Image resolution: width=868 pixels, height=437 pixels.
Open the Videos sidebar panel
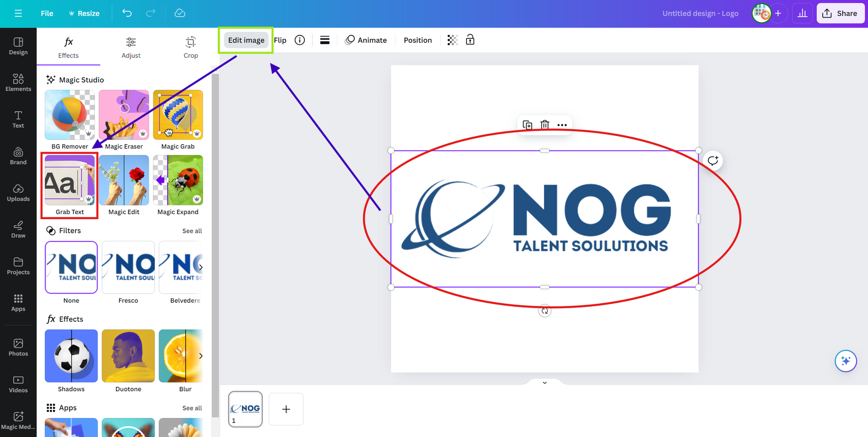click(18, 384)
